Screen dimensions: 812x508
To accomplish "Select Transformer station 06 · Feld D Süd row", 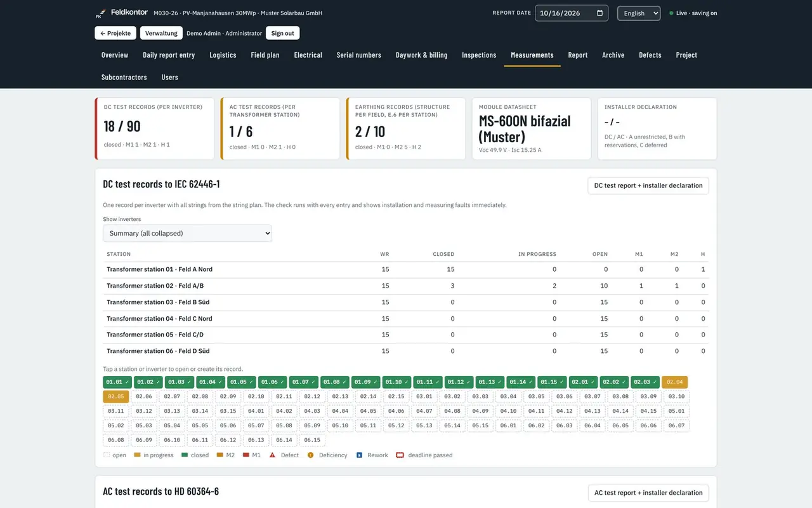I will click(406, 351).
